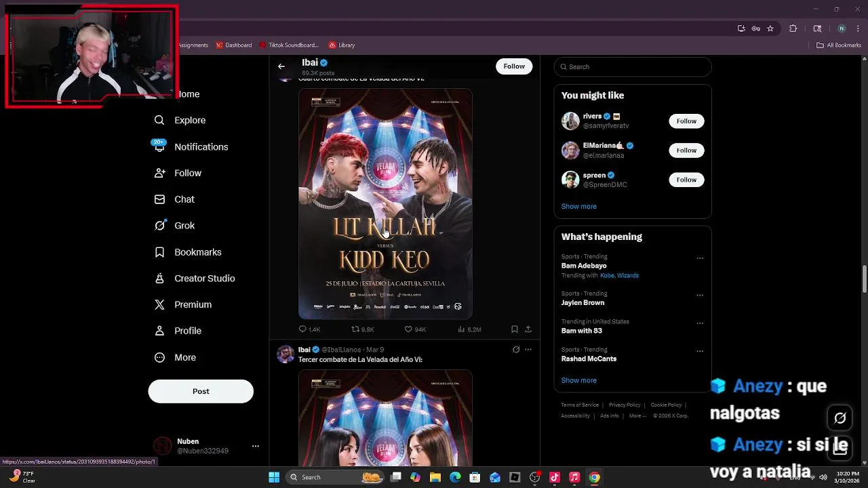Show more under You might like
This screenshot has height=488, width=868.
[x=578, y=206]
